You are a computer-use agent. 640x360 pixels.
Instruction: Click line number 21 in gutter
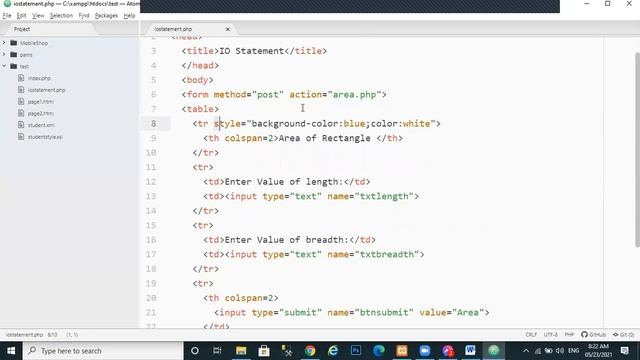151,313
